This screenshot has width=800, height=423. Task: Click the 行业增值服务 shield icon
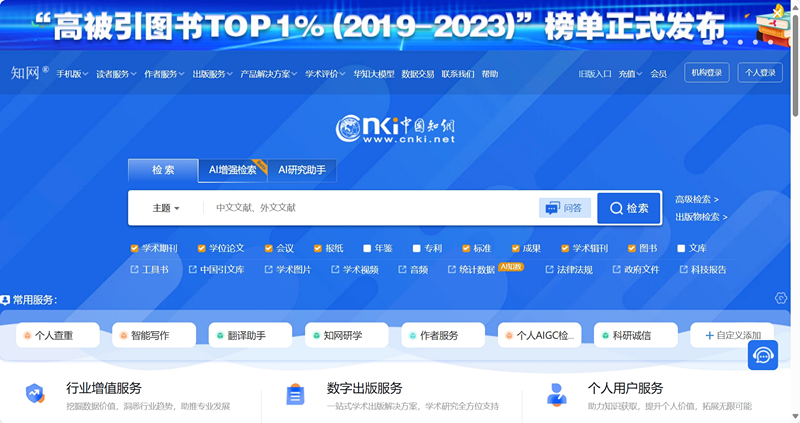35,393
